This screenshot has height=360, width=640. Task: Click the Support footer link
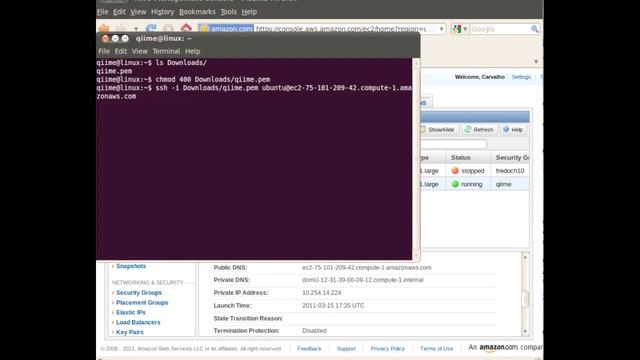pos(346,349)
